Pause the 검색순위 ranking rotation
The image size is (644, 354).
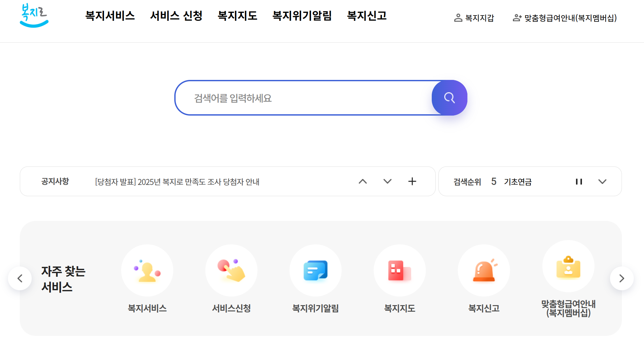pos(579,181)
